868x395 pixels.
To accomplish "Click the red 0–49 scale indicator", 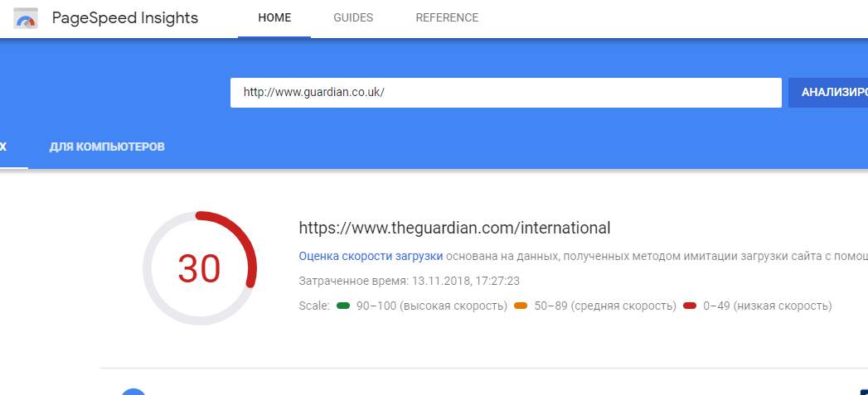I will coord(690,306).
